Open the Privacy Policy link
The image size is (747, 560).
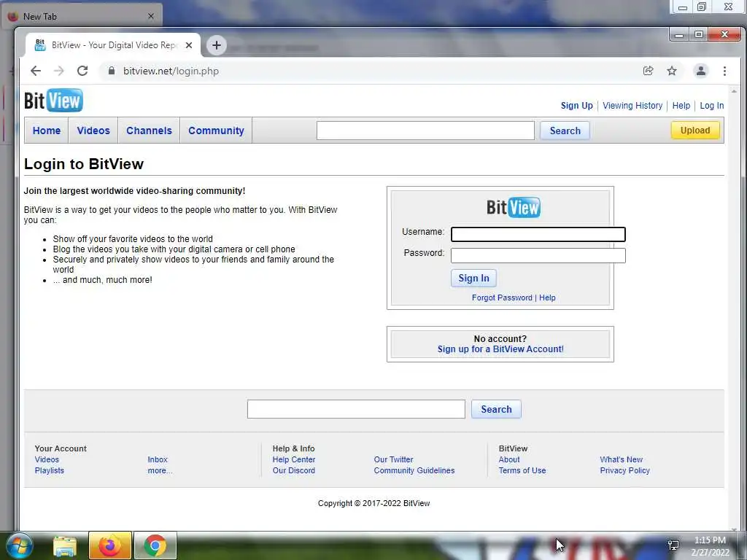pos(625,470)
